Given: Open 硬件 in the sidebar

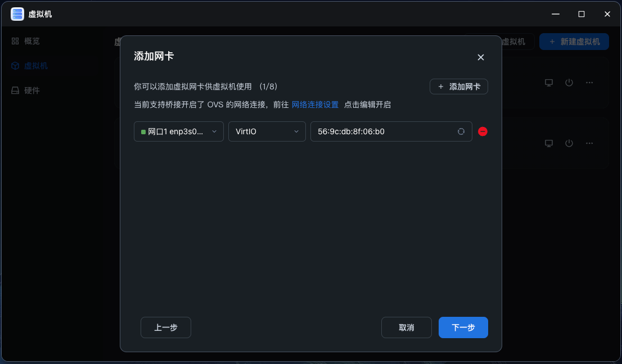Looking at the screenshot, I should 31,90.
